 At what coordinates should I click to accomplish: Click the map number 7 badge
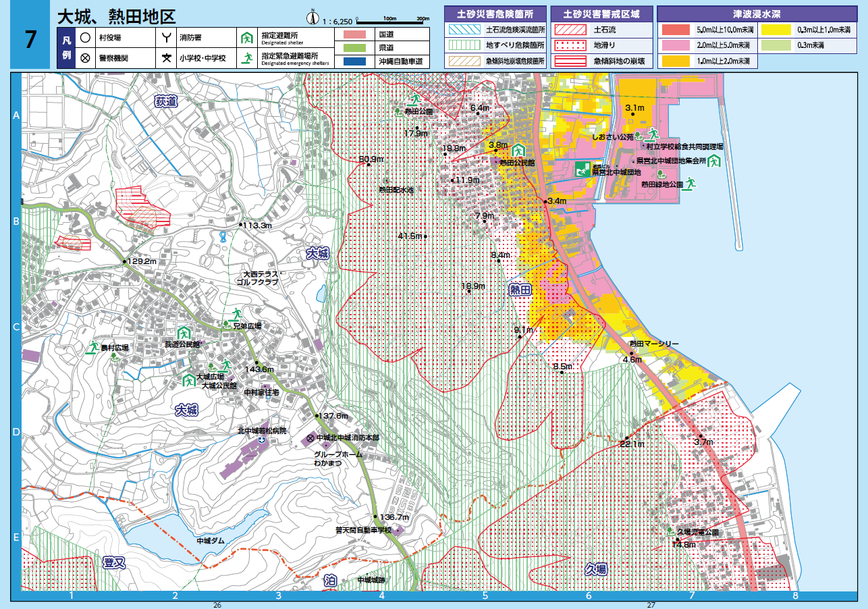pos(30,40)
